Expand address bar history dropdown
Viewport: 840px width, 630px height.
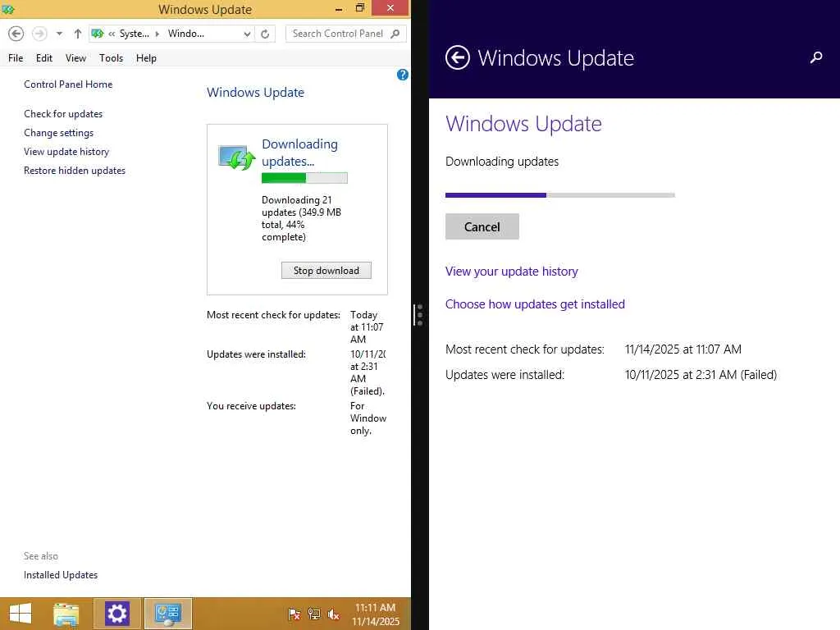247,34
